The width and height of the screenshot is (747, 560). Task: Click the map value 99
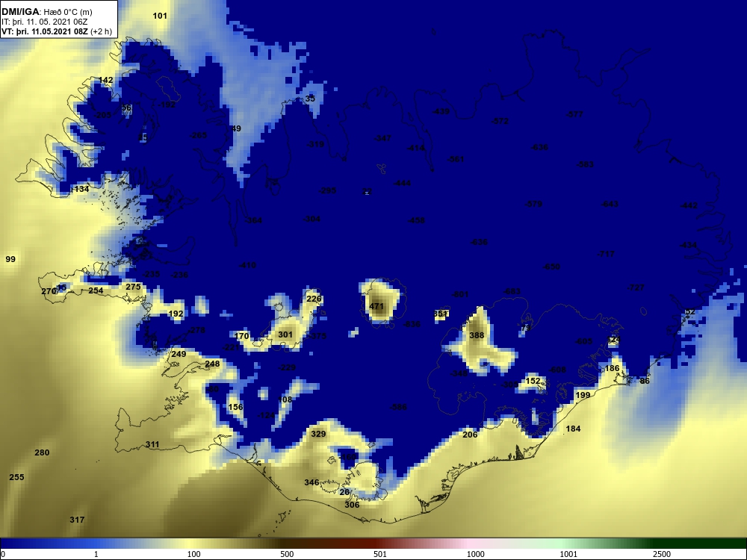(x=10, y=259)
